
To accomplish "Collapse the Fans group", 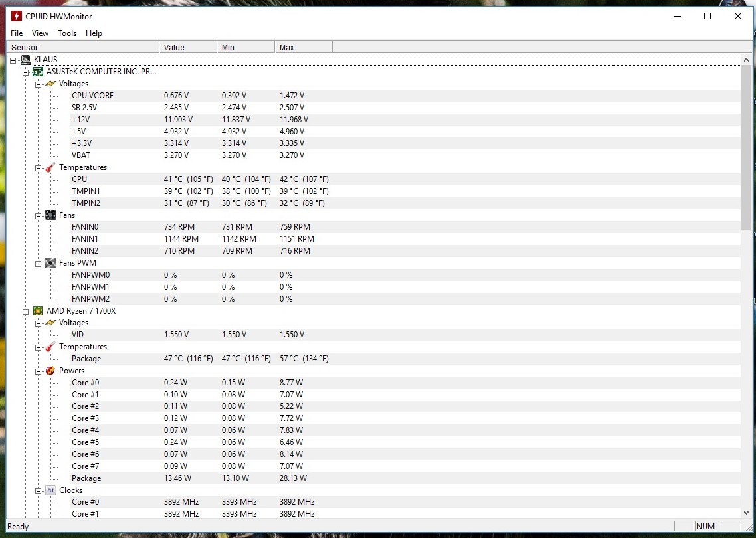I will coord(38,215).
